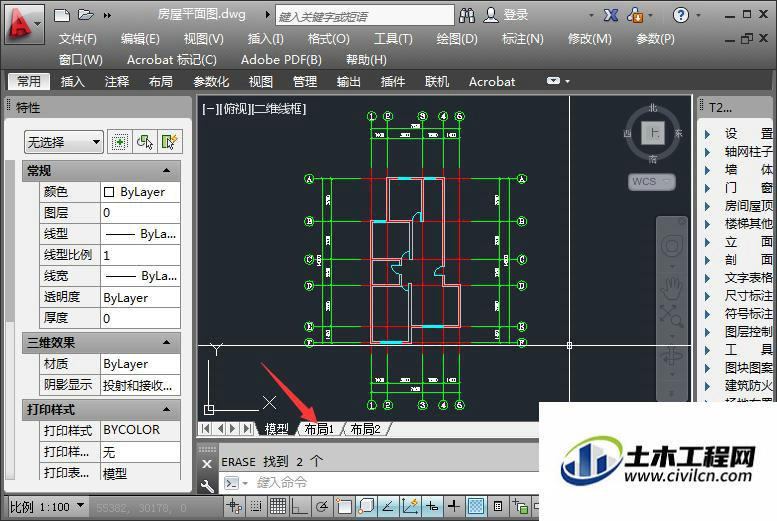Viewport: 777px width, 521px height.
Task: Toggle Object Snap in status bar
Action: [344, 506]
